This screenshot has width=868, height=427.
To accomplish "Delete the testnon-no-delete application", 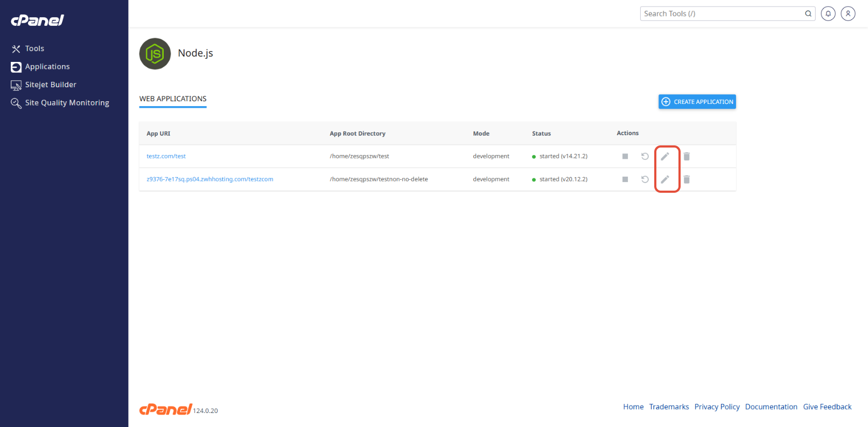I will tap(687, 179).
